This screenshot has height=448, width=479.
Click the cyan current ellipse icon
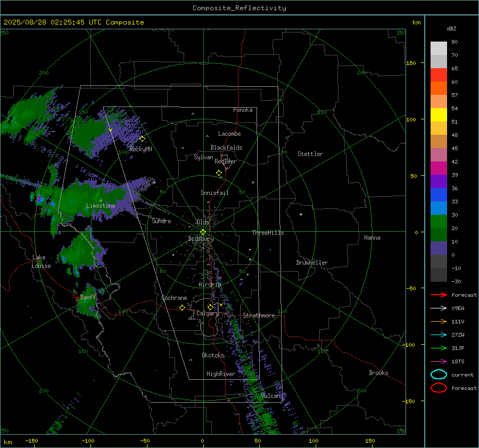click(439, 374)
